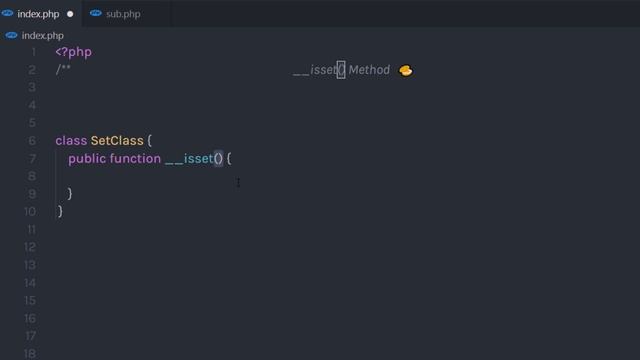Image resolution: width=640 pixels, height=360 pixels.
Task: Click the PHP file icon in breadcrumb
Action: click(11, 36)
